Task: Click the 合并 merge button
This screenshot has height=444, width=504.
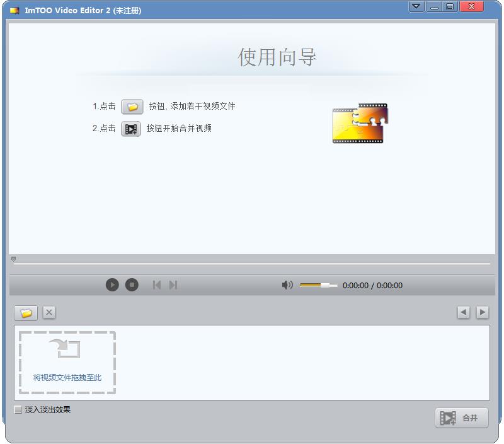Action: (x=461, y=418)
